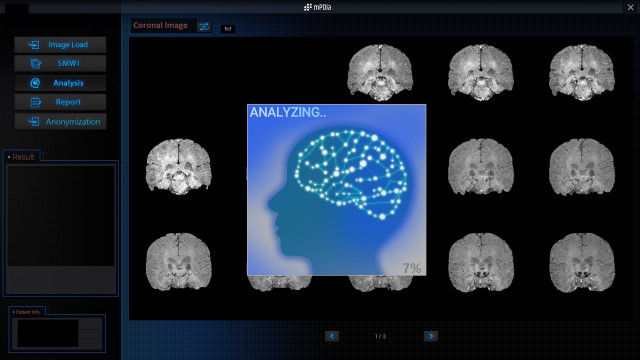Click the mPDia title logo

(318, 7)
